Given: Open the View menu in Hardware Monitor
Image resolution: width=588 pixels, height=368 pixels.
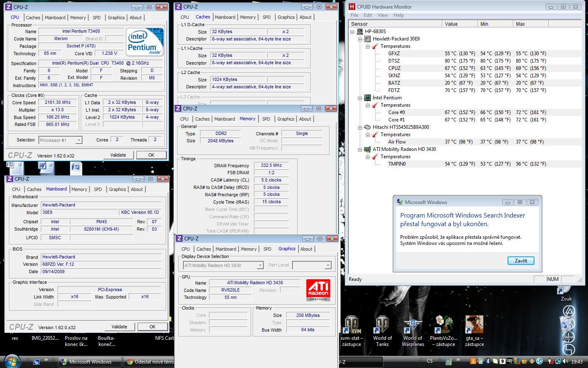Looking at the screenshot, I should tap(383, 15).
